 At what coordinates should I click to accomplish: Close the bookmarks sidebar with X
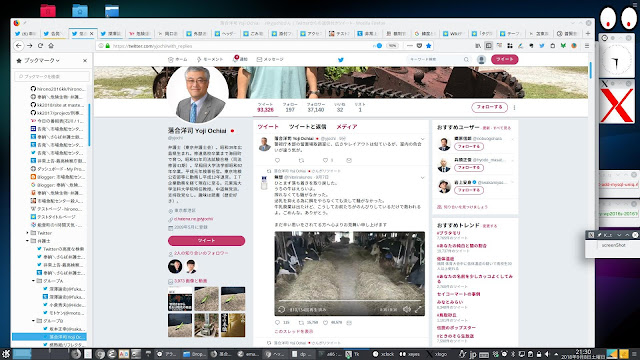[85, 60]
